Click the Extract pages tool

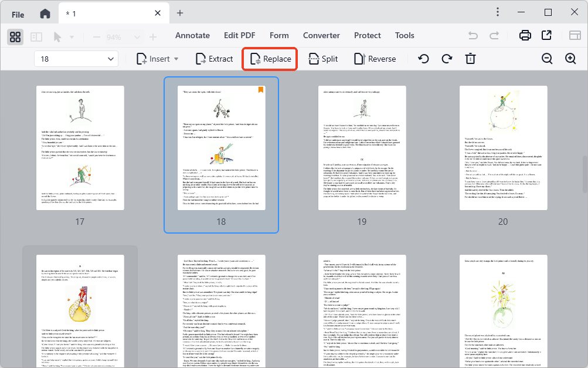pyautogui.click(x=214, y=59)
